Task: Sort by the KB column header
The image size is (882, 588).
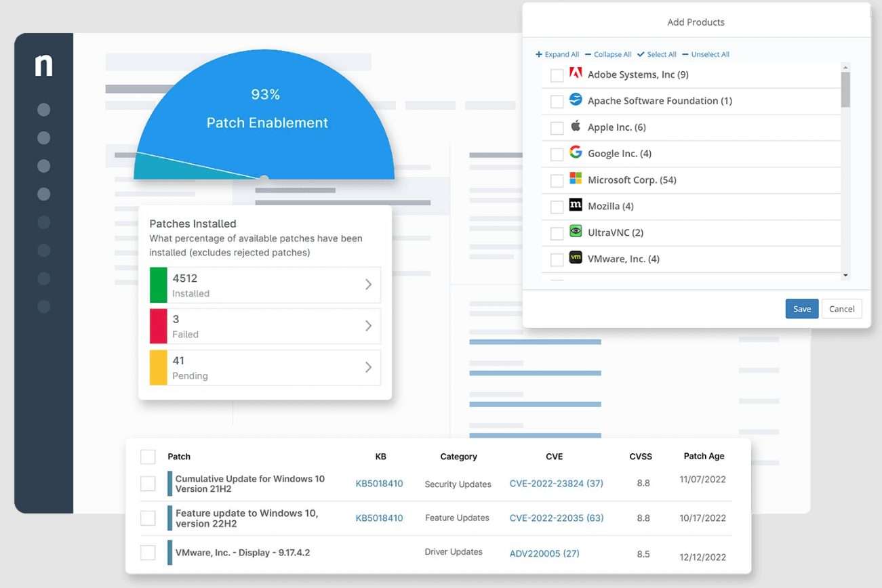Action: tap(380, 457)
